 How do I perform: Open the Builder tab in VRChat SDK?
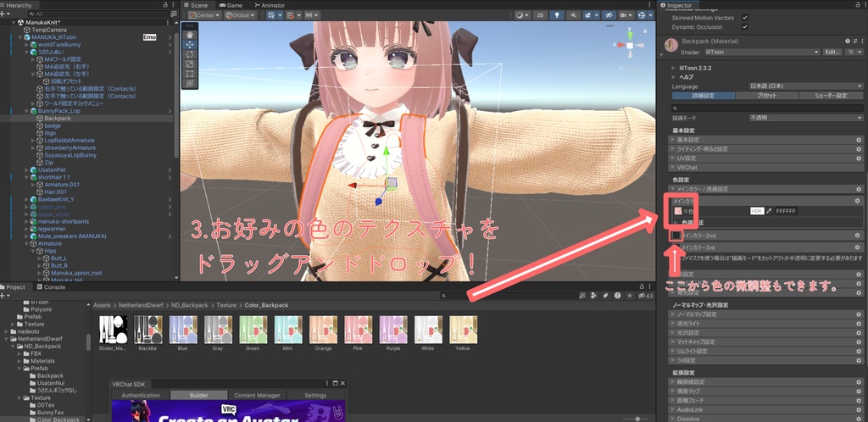pos(198,396)
